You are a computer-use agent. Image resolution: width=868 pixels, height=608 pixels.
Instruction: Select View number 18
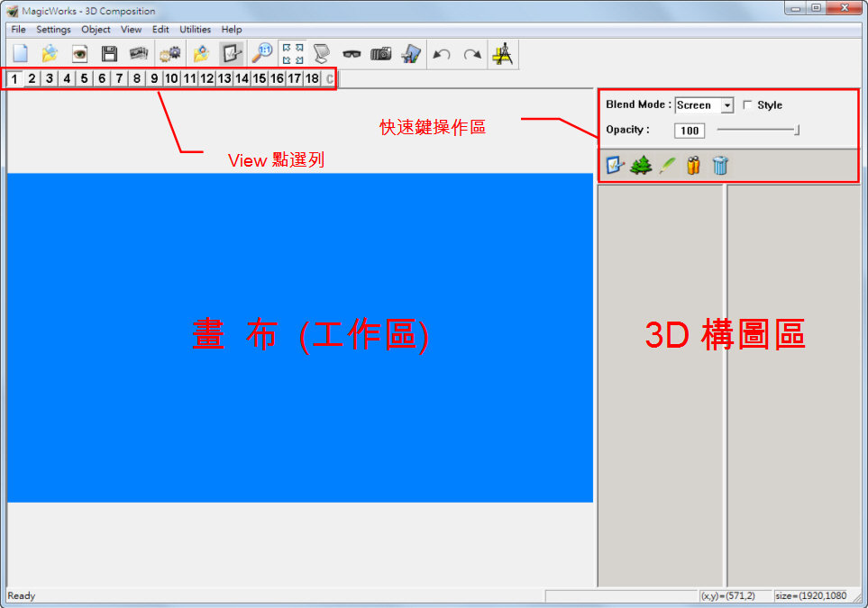pyautogui.click(x=310, y=78)
